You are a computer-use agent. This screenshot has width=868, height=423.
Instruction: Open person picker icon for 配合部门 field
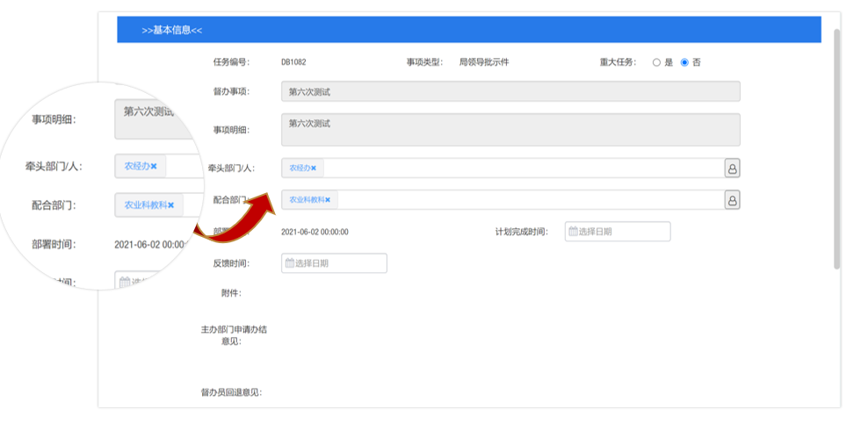(x=732, y=200)
